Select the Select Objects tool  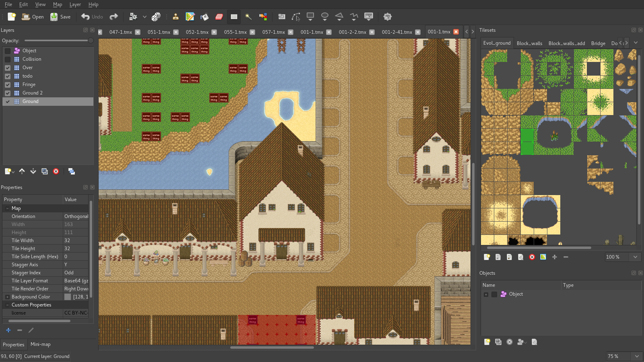coord(282,16)
